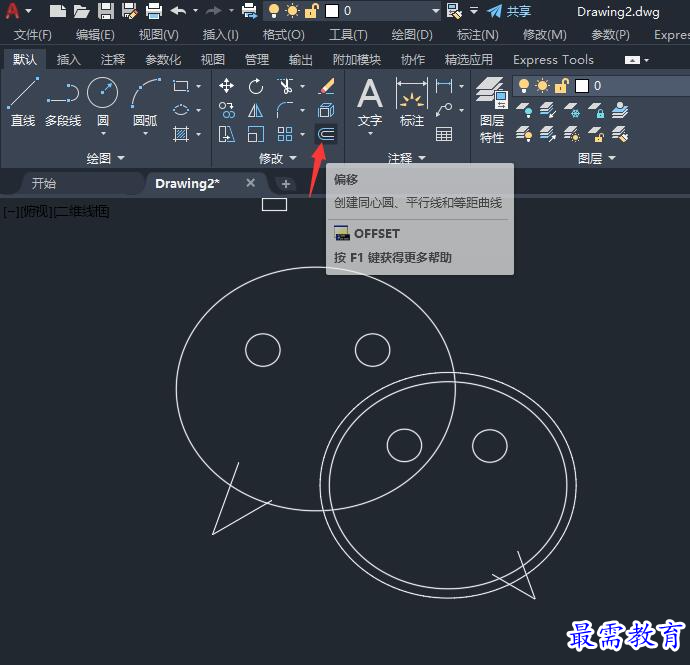Activate the Scale tool

pos(256,134)
